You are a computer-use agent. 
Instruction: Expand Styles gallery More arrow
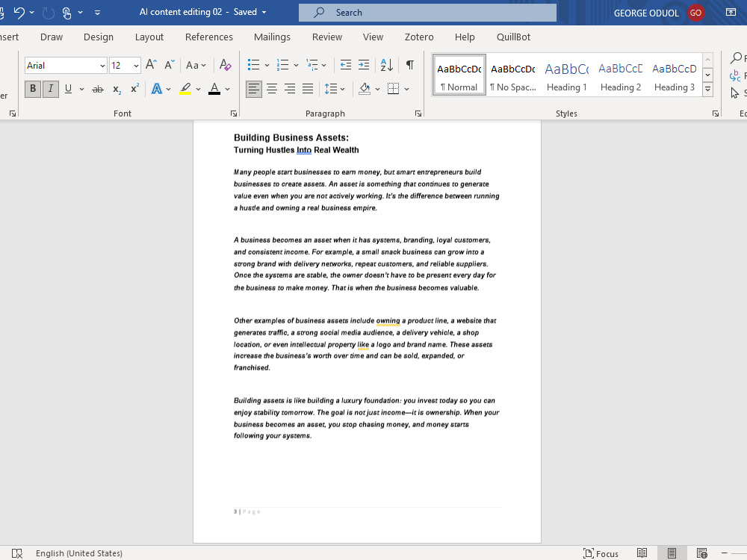pos(708,89)
